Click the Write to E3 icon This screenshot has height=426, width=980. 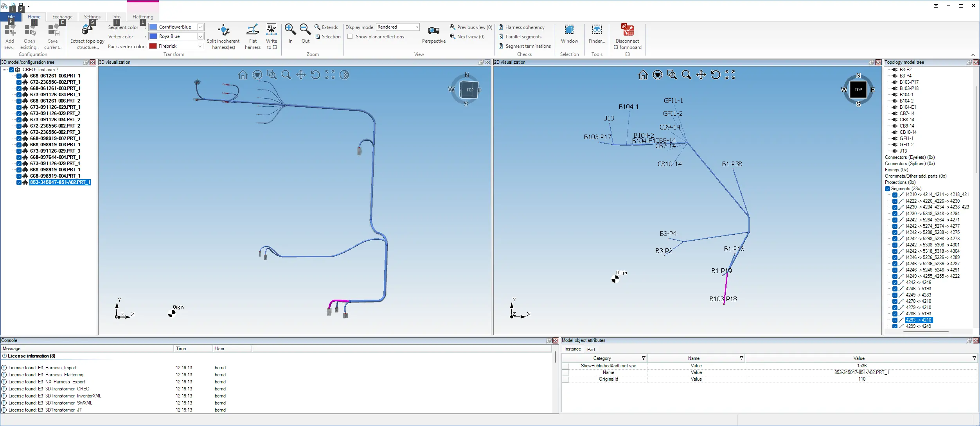coord(271,31)
